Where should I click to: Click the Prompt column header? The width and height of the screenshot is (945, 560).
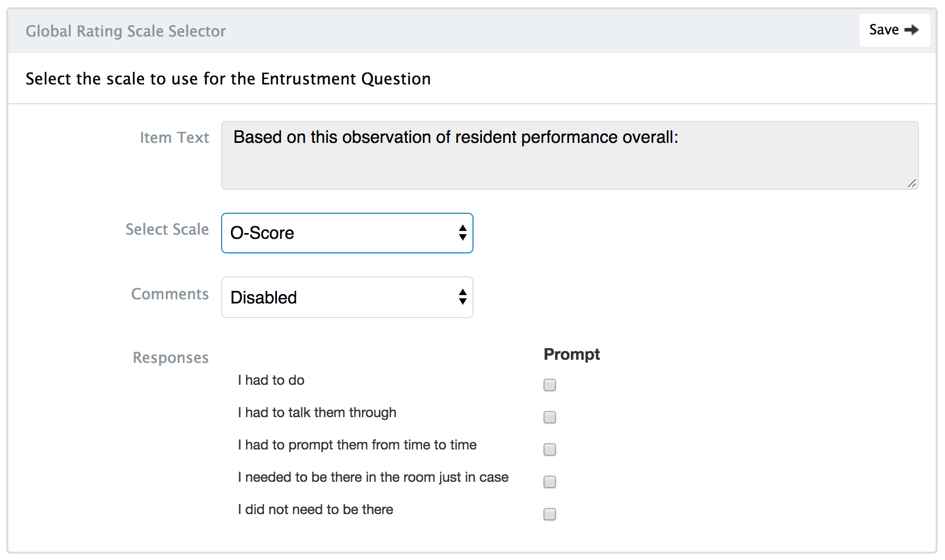(x=572, y=355)
